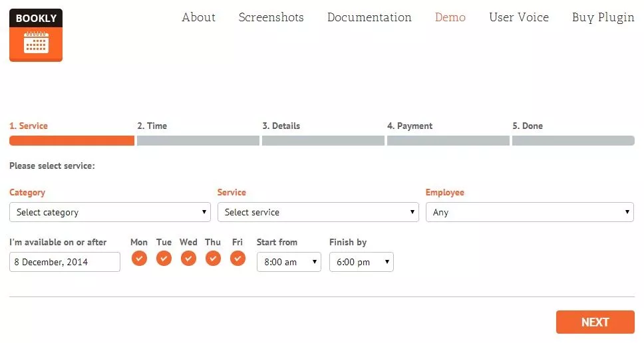This screenshot has width=644, height=343.
Task: Select the Demo nav item
Action: tap(450, 17)
